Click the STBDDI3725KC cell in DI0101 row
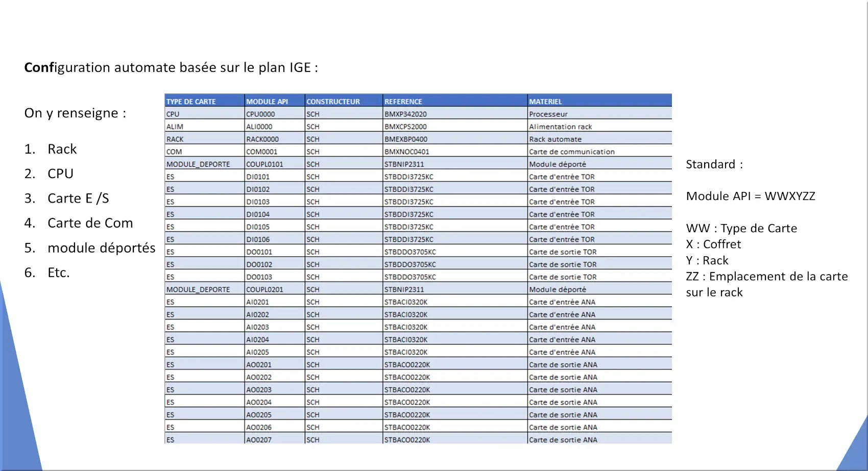Viewport: 868px width, 471px height. point(455,177)
